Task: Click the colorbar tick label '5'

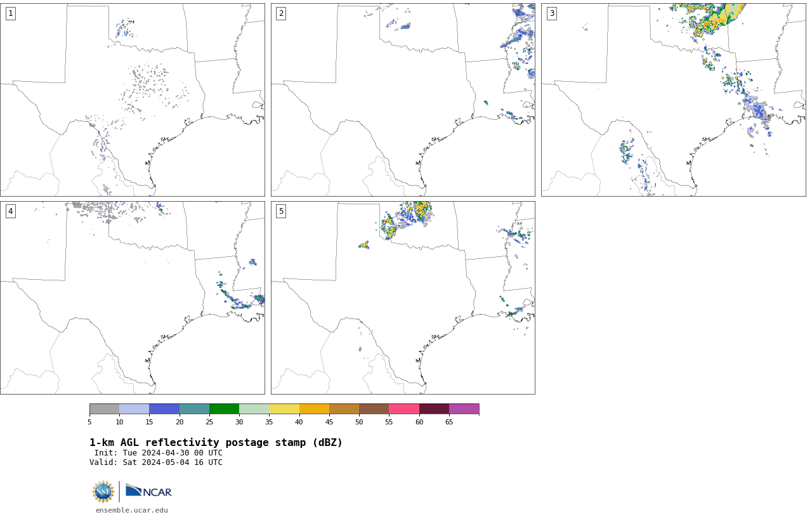Action: click(x=89, y=422)
